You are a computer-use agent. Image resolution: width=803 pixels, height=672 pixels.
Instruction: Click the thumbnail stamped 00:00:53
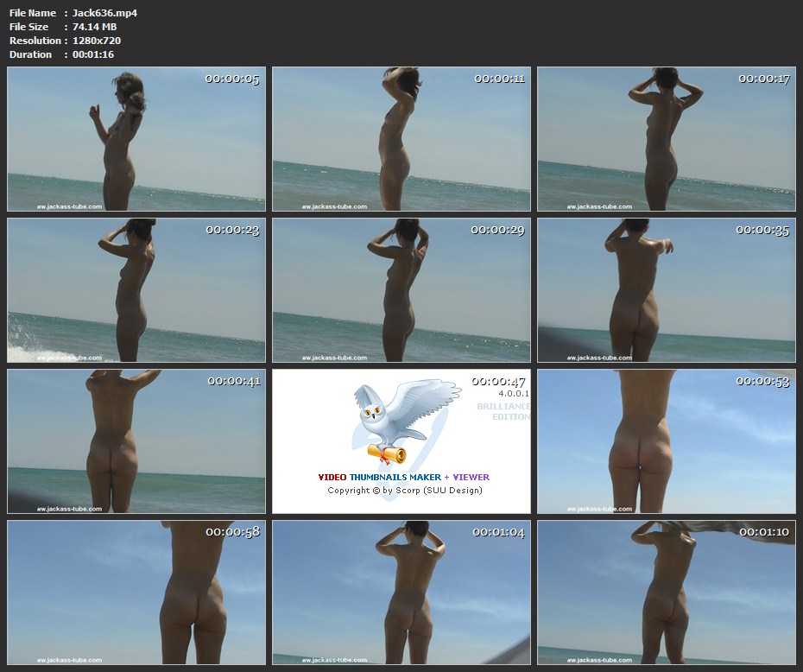pyautogui.click(x=666, y=441)
